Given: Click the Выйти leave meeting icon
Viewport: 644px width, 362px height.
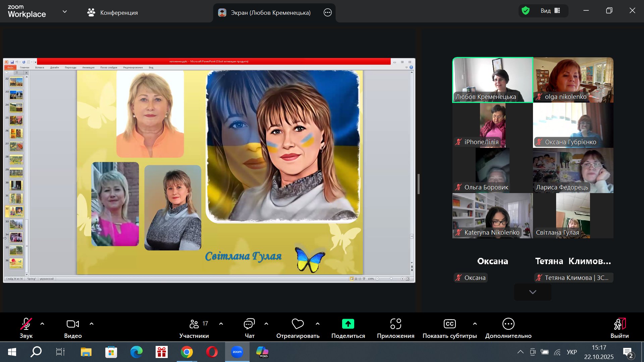Looking at the screenshot, I should [619, 324].
